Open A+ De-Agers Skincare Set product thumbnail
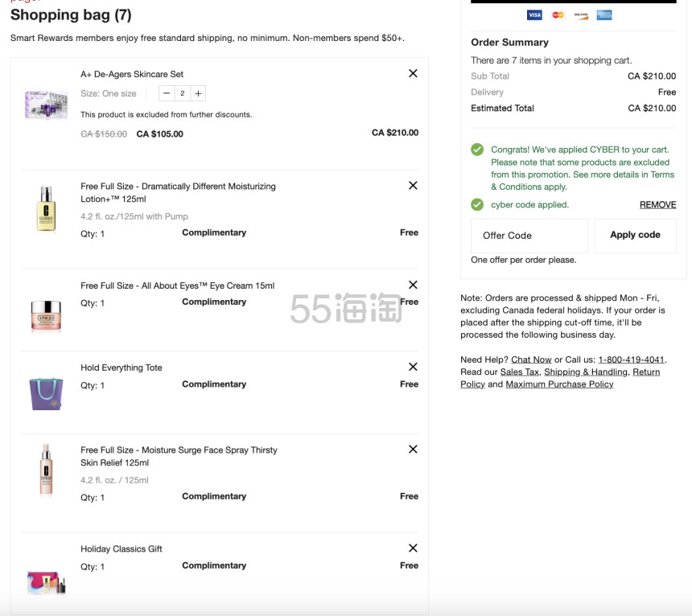The width and height of the screenshot is (692, 616). point(47,105)
